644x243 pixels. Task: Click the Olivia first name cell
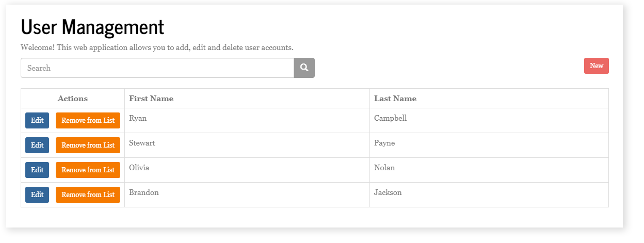pyautogui.click(x=139, y=168)
